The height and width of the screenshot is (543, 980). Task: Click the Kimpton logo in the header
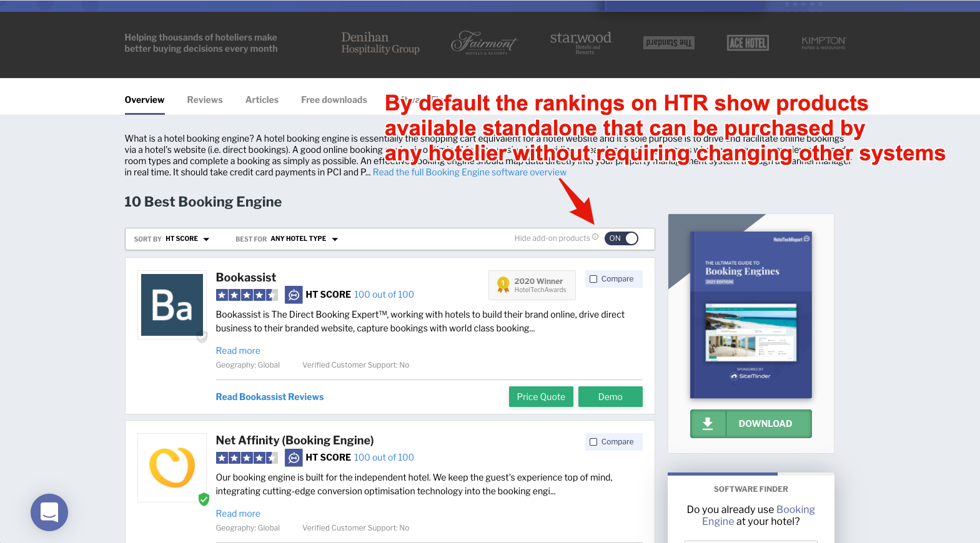pos(824,42)
